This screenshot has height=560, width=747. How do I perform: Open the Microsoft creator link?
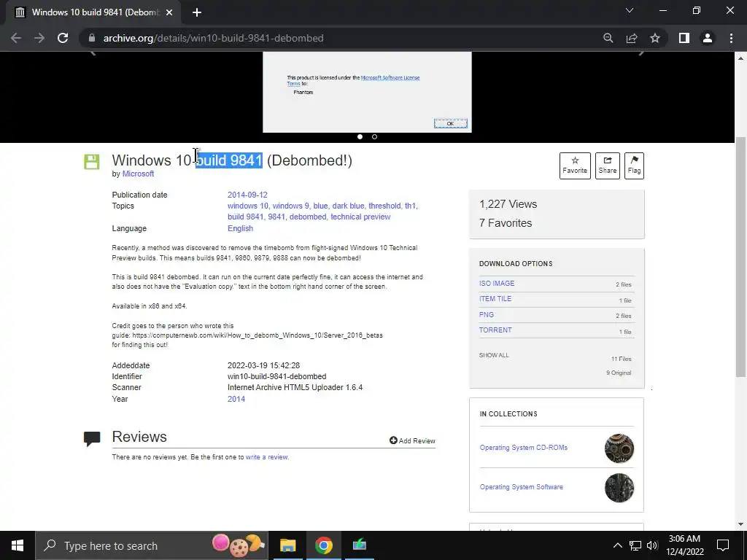pos(138,174)
